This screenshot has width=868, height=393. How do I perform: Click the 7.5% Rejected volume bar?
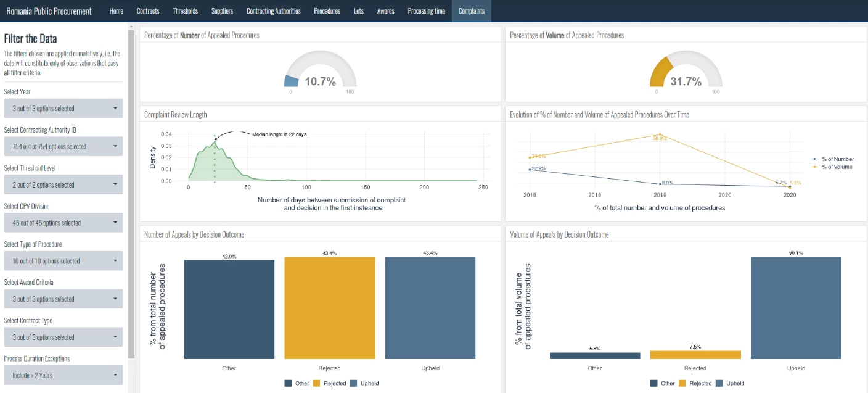point(695,355)
